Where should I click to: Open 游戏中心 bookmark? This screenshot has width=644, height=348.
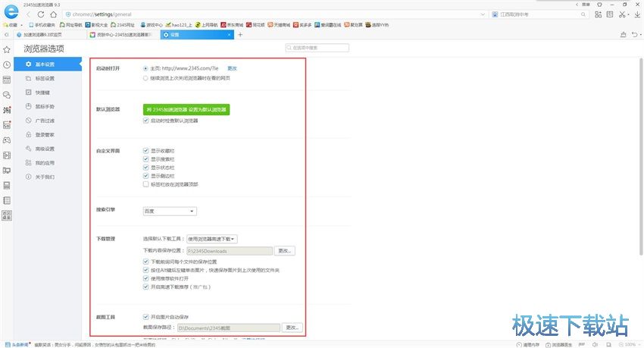click(151, 25)
